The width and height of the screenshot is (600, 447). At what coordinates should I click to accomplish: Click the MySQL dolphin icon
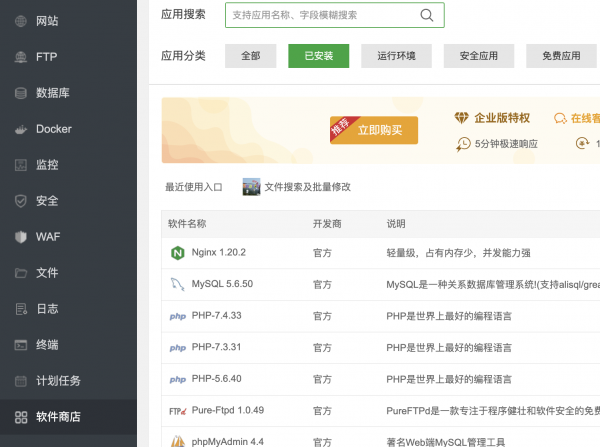177,284
